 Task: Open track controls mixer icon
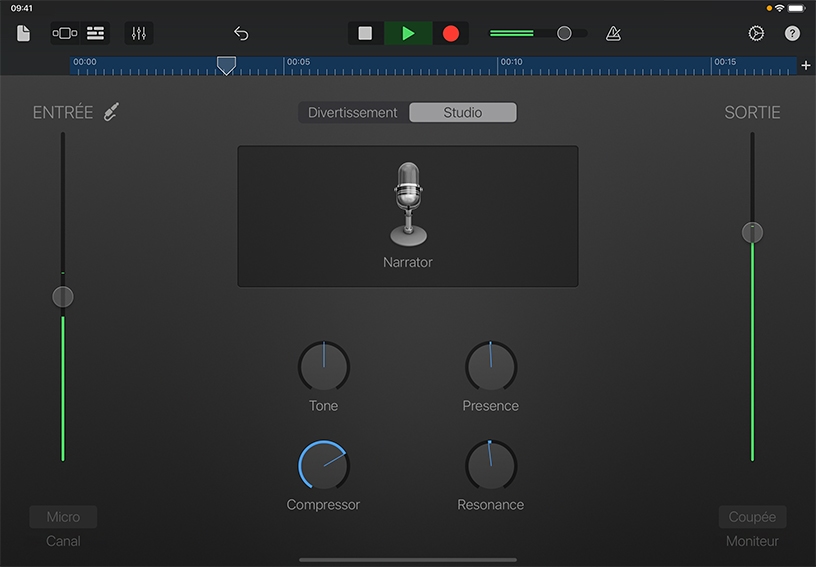pyautogui.click(x=139, y=33)
